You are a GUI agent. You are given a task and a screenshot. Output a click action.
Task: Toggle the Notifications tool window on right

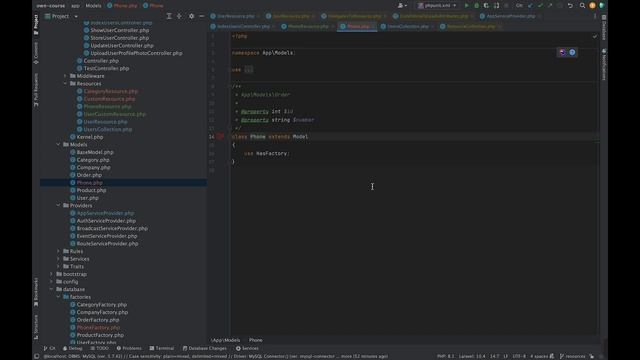click(x=604, y=64)
